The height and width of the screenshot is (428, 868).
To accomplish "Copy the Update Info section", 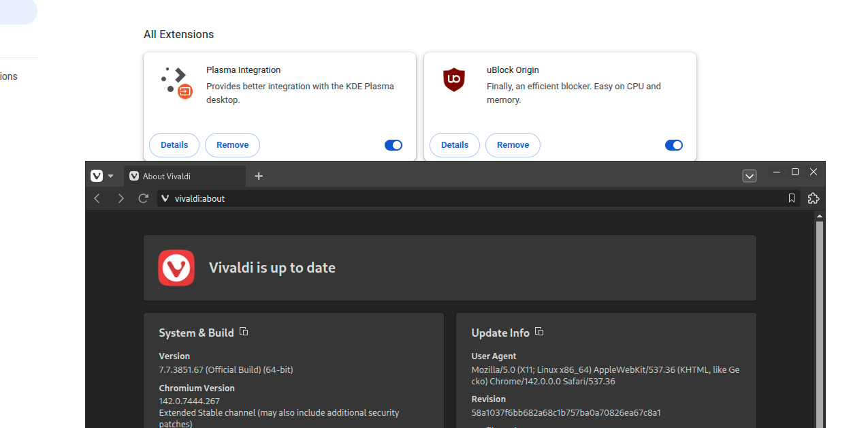I will point(539,332).
